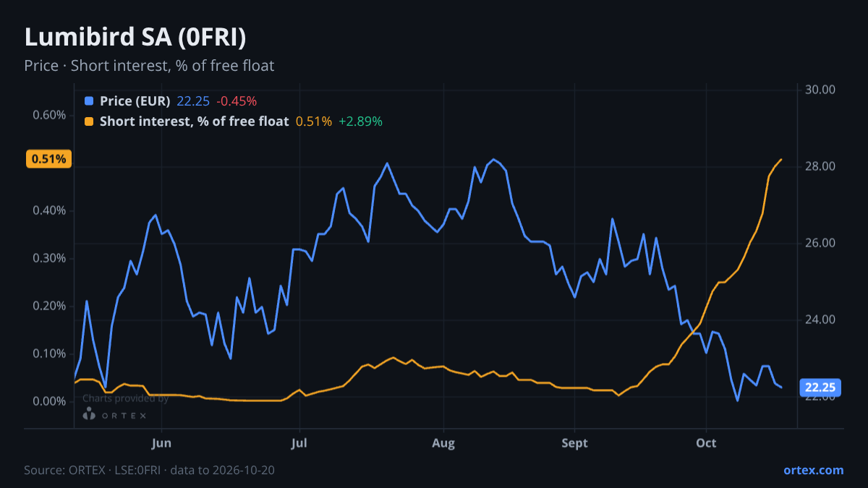Viewport: 868px width, 488px height.
Task: Click the orange Short interest legend square
Action: pos(89,121)
